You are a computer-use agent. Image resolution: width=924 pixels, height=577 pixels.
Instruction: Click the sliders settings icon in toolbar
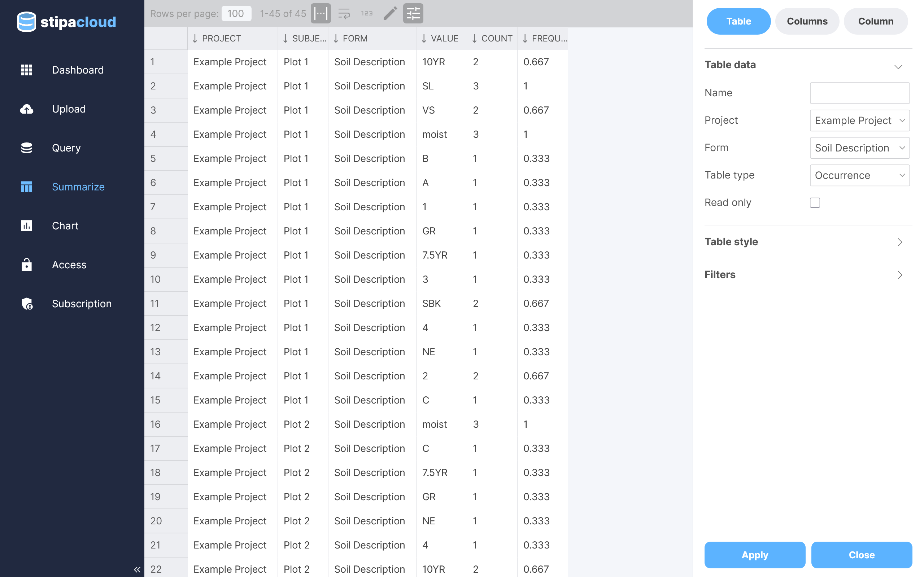tap(413, 14)
